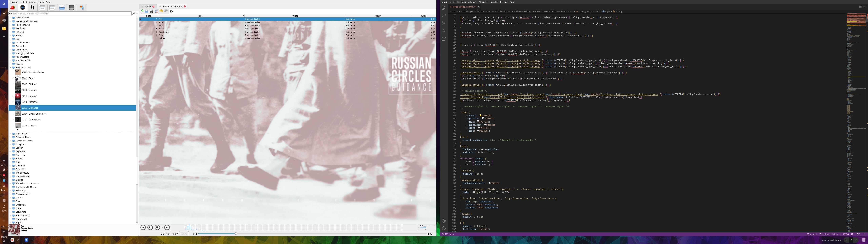
Task: Expand the Sigur Rós artist entry
Action: coord(10,169)
